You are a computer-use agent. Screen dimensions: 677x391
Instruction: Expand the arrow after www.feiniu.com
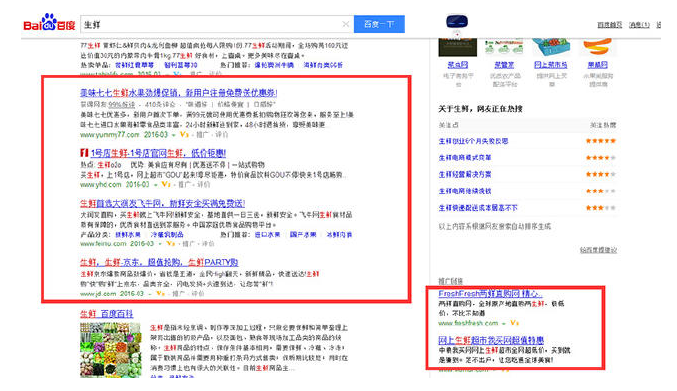[160, 244]
